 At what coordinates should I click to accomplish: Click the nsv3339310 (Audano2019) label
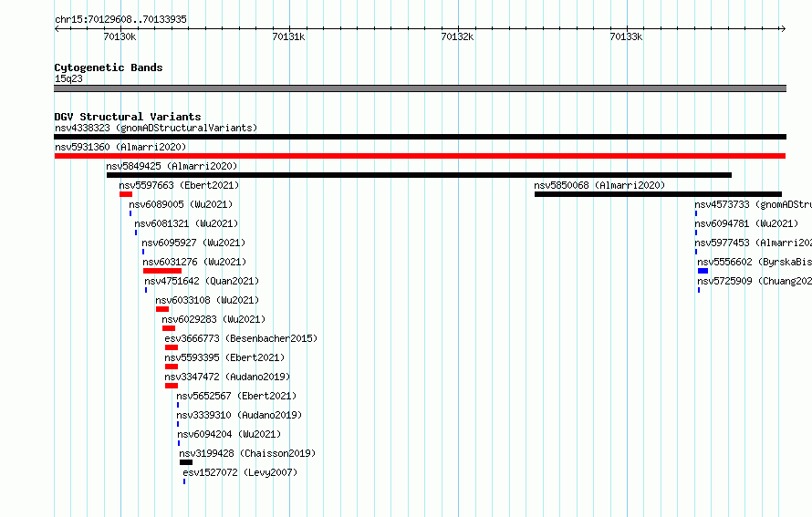(x=239, y=415)
